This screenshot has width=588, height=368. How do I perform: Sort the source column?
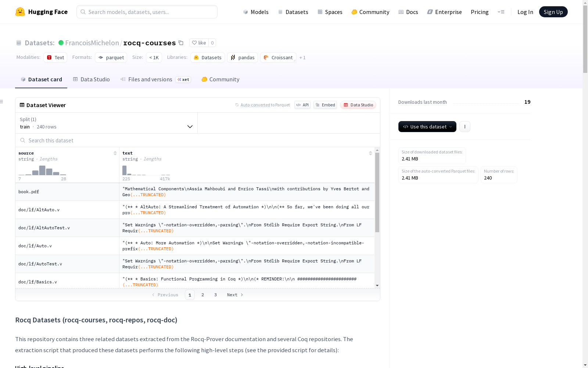click(115, 153)
